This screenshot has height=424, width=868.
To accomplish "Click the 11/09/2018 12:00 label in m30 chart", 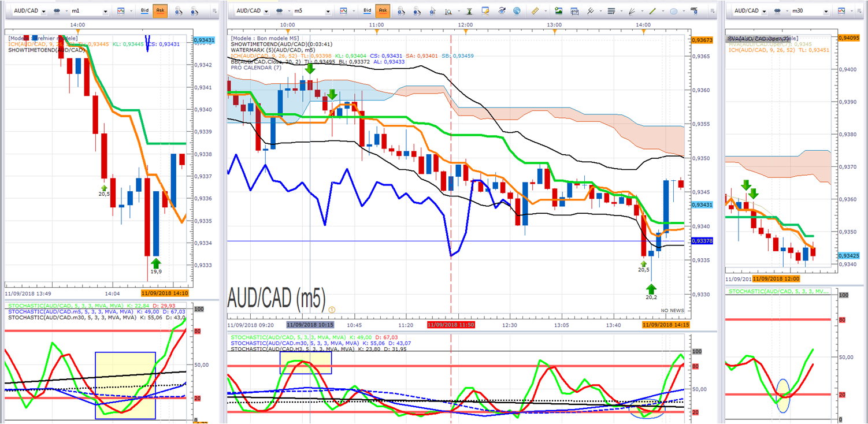I will pyautogui.click(x=777, y=278).
